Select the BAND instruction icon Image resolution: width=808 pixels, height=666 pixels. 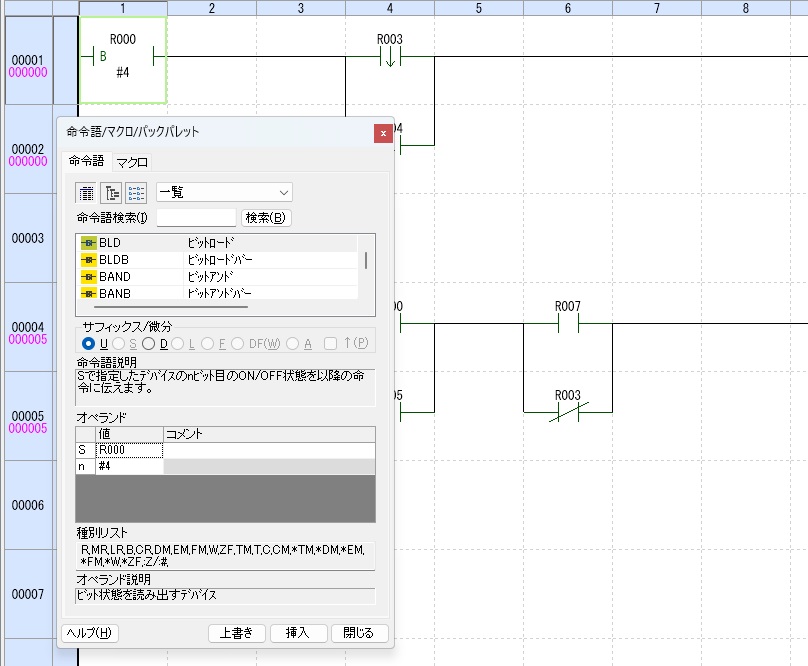point(88,277)
